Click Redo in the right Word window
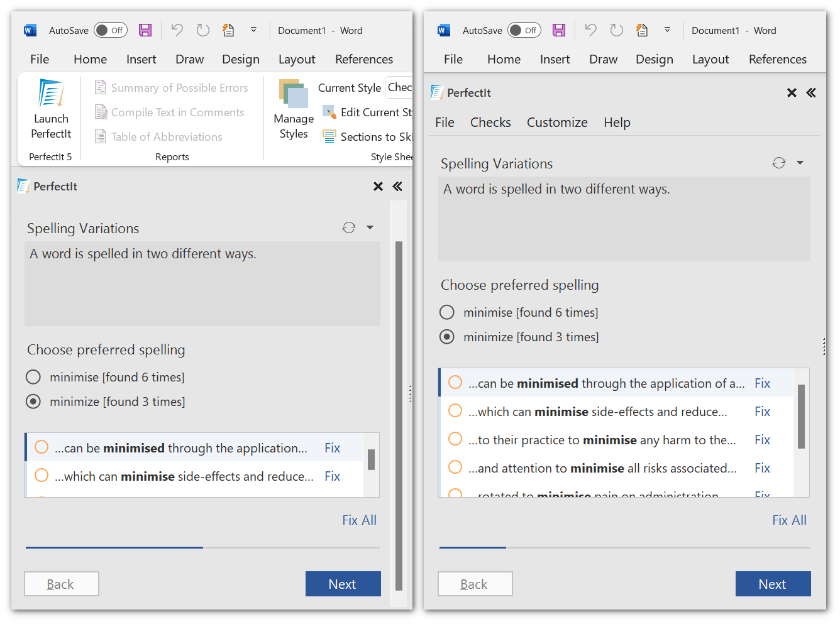Screen dimensions: 840x624 [x=616, y=30]
